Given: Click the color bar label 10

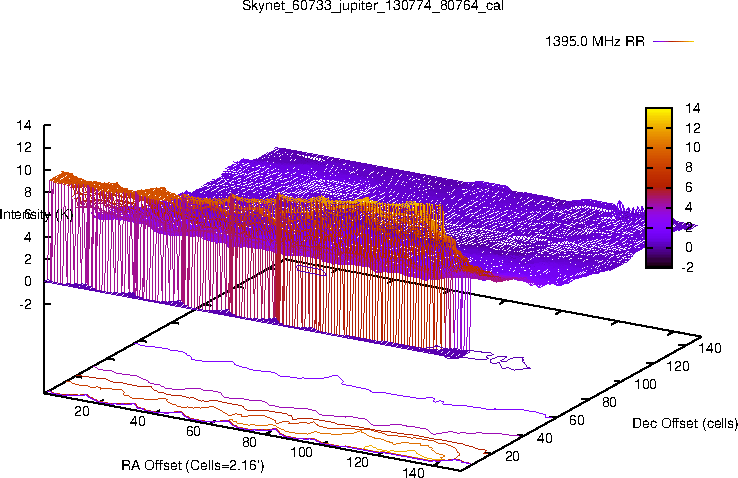Looking at the screenshot, I should (x=692, y=148).
